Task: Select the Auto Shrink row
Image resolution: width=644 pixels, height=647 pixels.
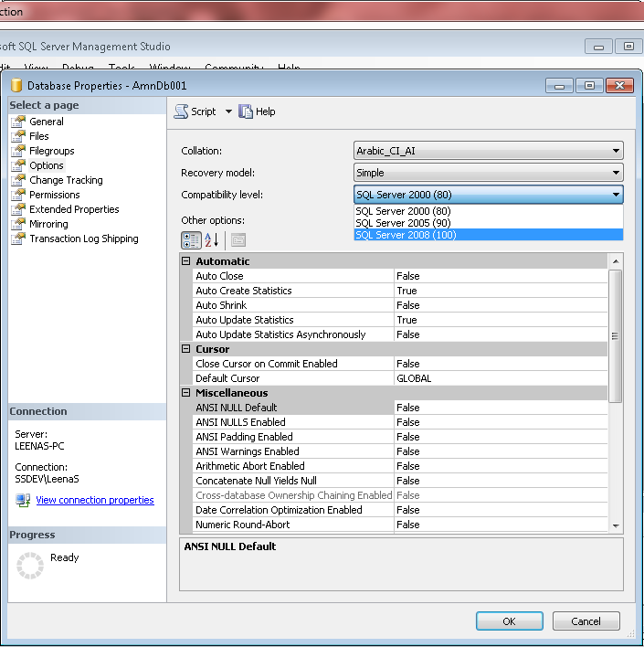Action: 400,305
